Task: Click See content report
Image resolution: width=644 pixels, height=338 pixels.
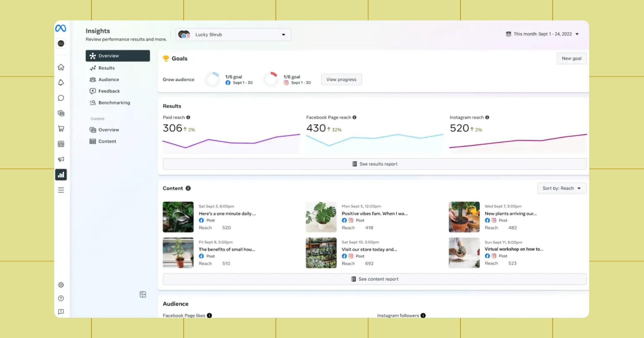Action: point(375,279)
